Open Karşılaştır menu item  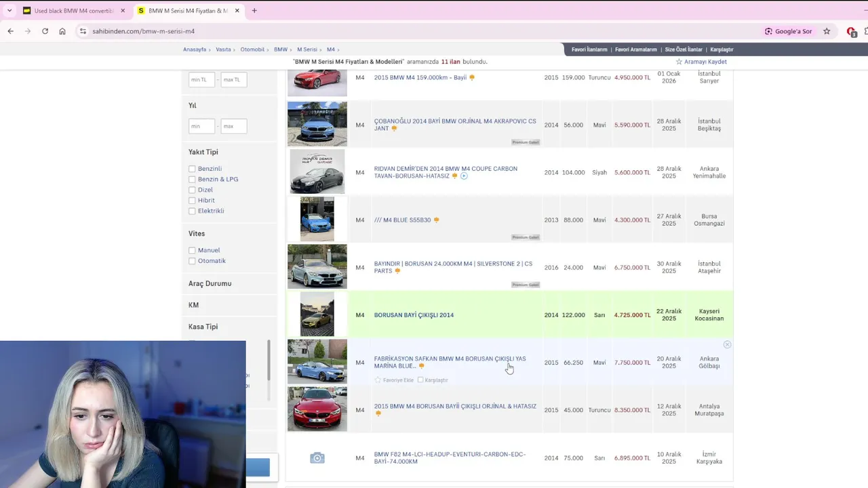pos(722,49)
